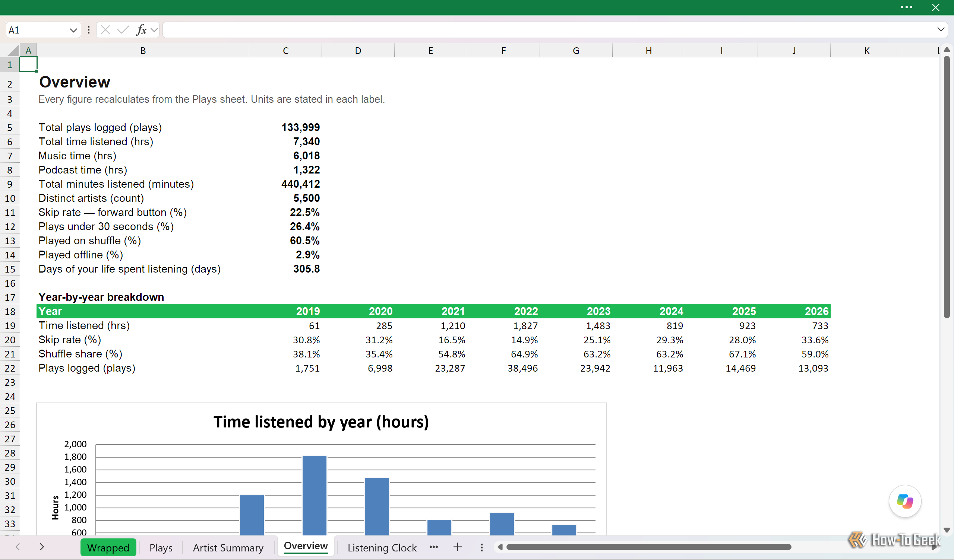Click the Name Box showing A1
This screenshot has width=954, height=560.
coord(37,30)
